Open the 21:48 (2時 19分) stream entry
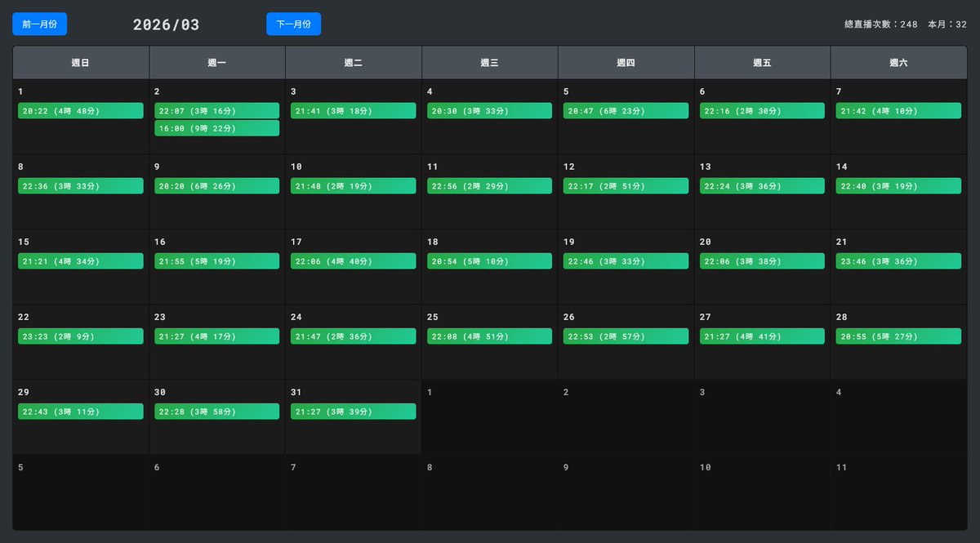 [x=354, y=186]
